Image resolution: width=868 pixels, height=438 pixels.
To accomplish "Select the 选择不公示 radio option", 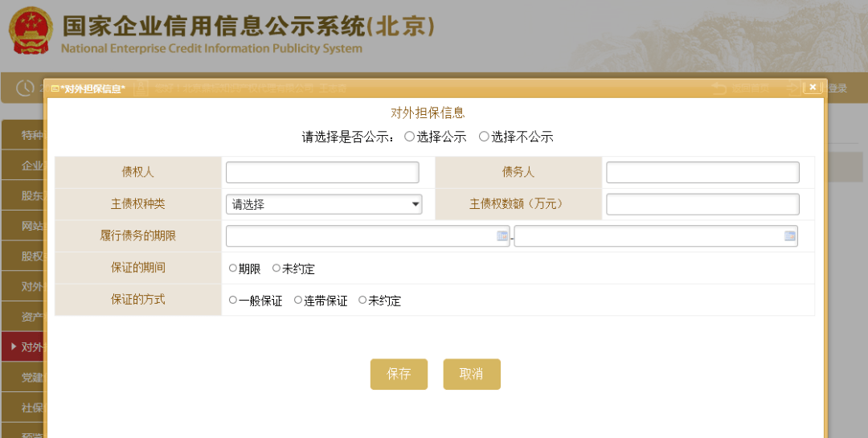I will point(484,137).
